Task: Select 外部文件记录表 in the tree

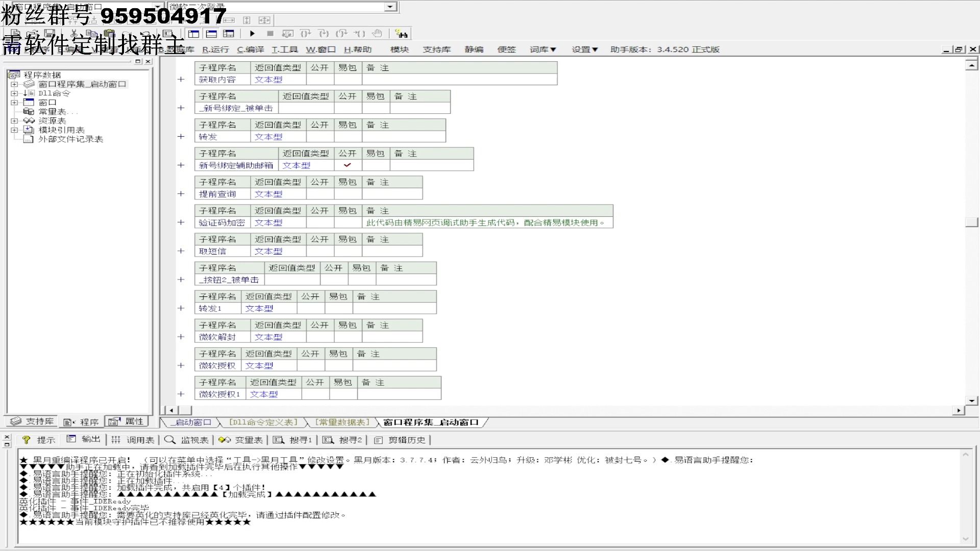Action: 71,139
